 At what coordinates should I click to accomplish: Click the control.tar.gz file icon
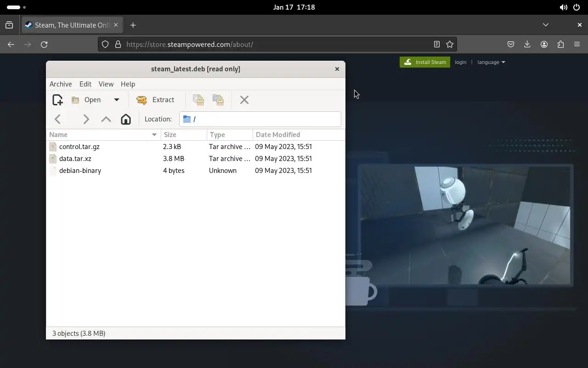tap(53, 147)
